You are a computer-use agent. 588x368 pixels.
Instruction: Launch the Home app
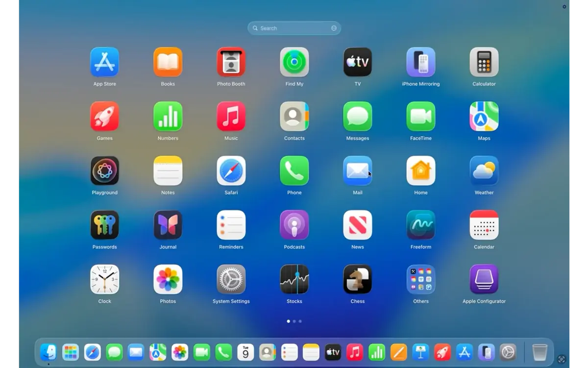pos(420,171)
